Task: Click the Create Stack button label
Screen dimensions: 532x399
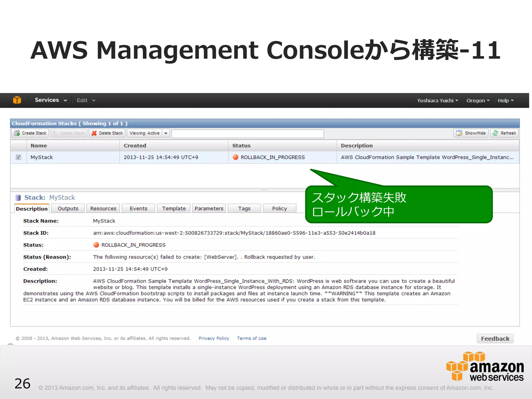Action: [34, 133]
